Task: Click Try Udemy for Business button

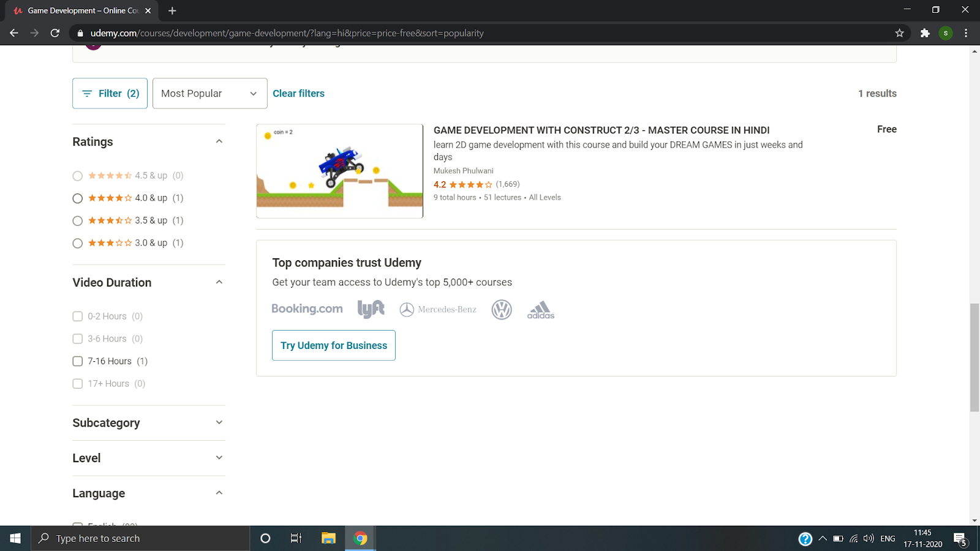Action: click(334, 345)
